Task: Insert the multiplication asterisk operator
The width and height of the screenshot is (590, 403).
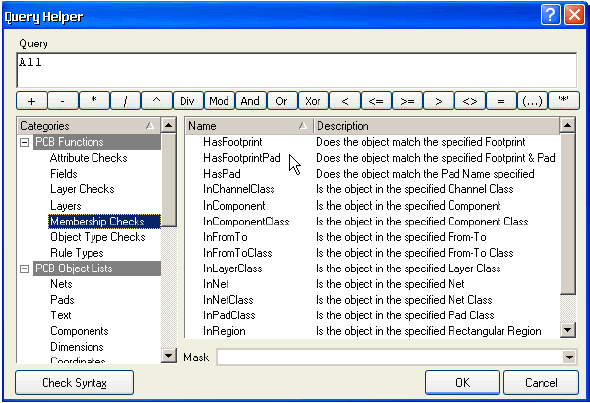Action: [94, 101]
